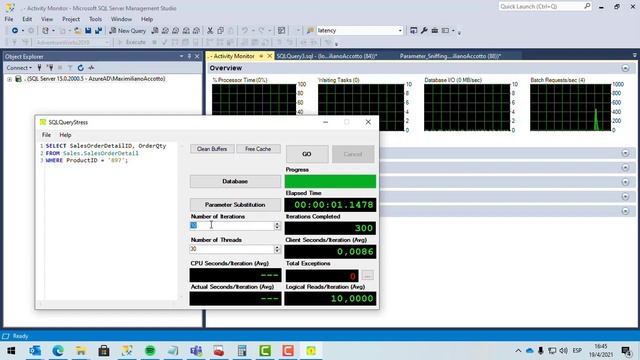This screenshot has height=360, width=640.
Task: Click the Parameter Substitution button
Action: point(235,204)
